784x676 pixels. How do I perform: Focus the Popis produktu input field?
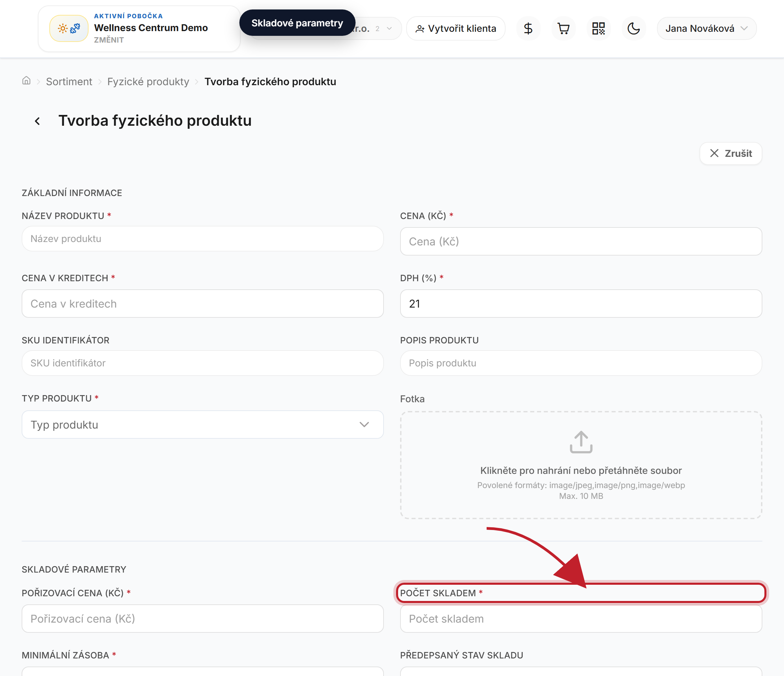click(x=581, y=363)
